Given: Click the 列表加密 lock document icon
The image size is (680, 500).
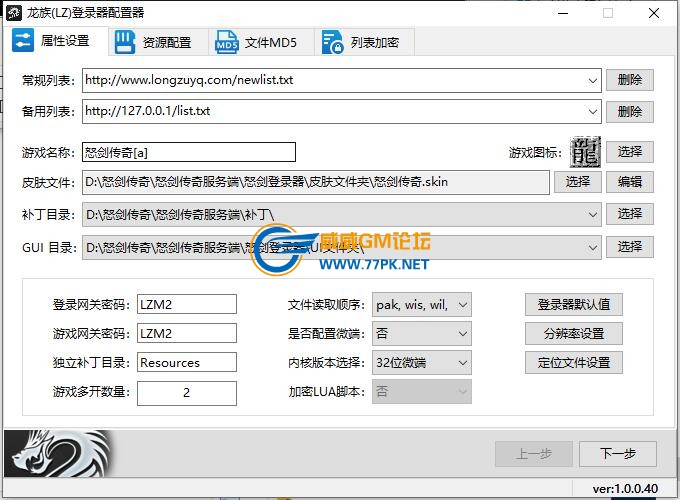Looking at the screenshot, I should [x=333, y=42].
